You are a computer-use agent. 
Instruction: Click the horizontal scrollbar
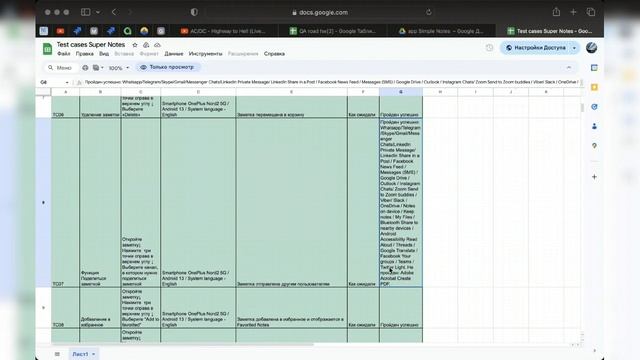[182, 345]
